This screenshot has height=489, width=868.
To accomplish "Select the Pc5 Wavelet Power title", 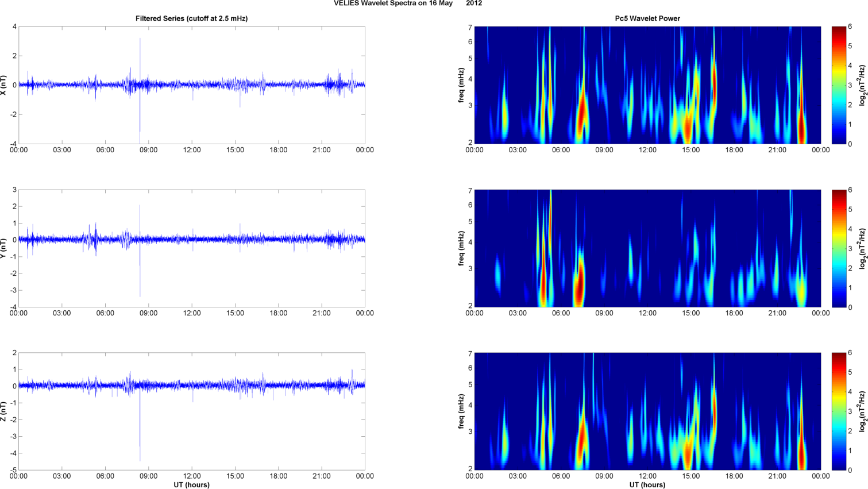I will coord(647,18).
